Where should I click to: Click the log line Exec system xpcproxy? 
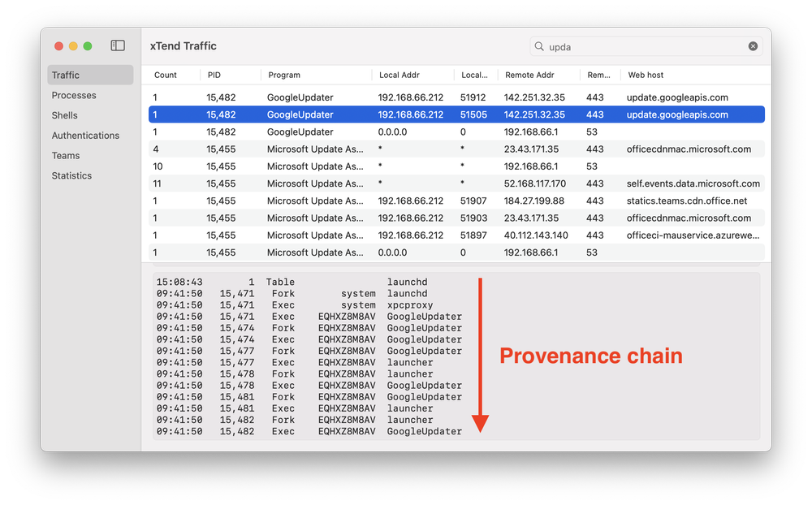pyautogui.click(x=295, y=305)
